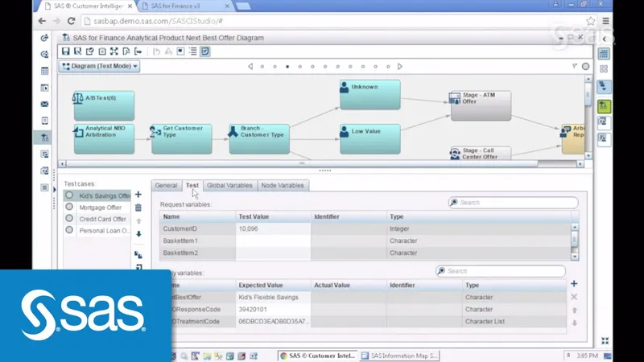
Task: Toggle the highlighted test-mode checklist toolbar icon
Action: pos(205,51)
